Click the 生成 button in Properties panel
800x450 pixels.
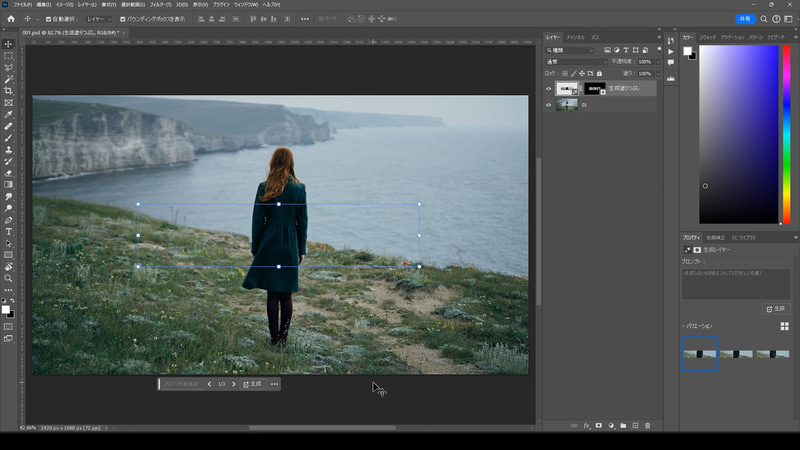775,309
